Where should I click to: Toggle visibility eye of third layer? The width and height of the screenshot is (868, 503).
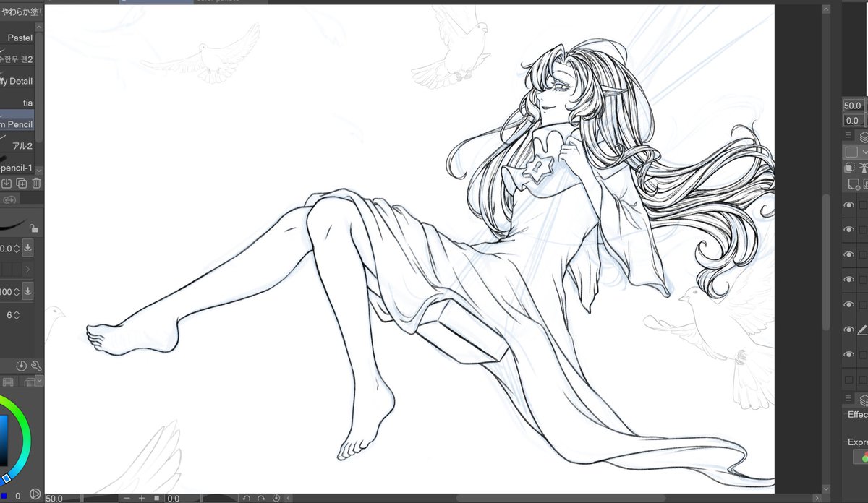pyautogui.click(x=849, y=254)
